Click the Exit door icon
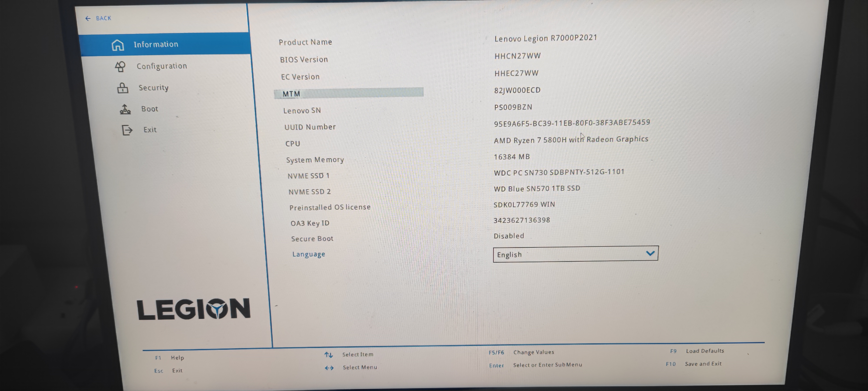The height and width of the screenshot is (391, 868). click(127, 130)
